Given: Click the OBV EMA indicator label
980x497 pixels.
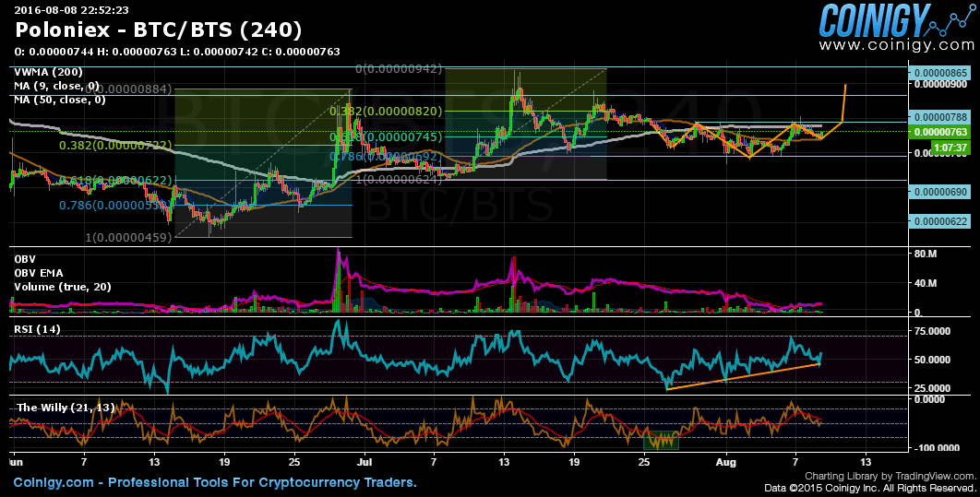Looking at the screenshot, I should [38, 273].
